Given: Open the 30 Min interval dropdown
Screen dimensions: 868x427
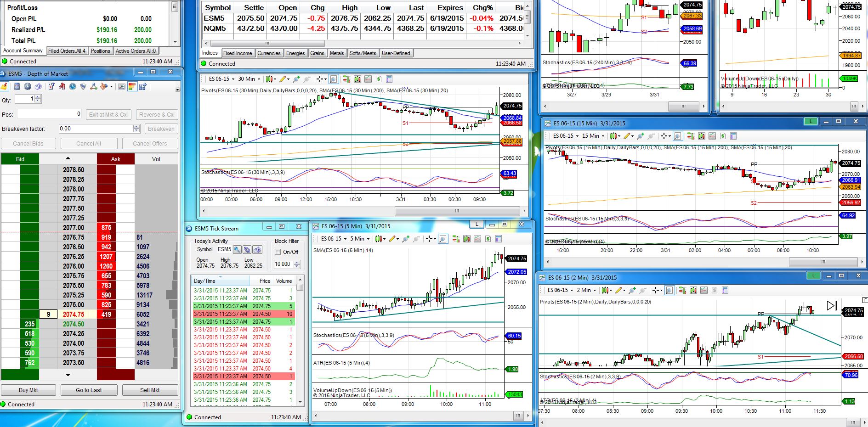Looking at the screenshot, I should coord(250,79).
